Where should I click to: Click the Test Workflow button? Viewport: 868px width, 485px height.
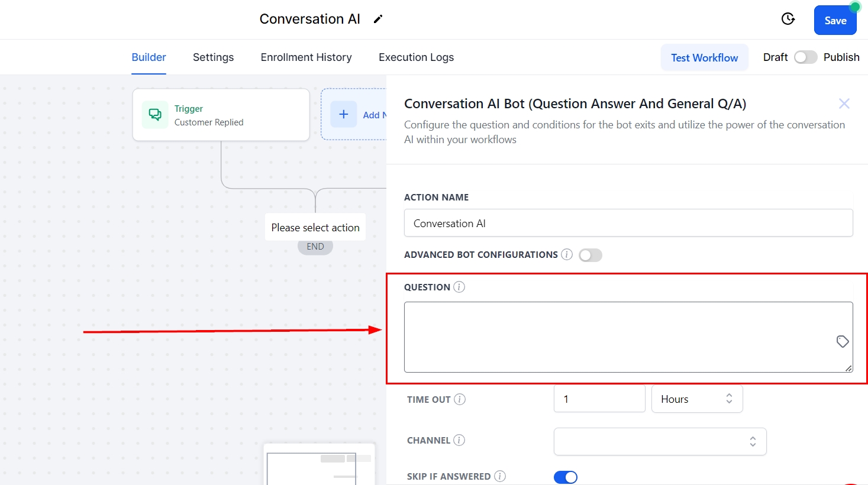(x=704, y=57)
